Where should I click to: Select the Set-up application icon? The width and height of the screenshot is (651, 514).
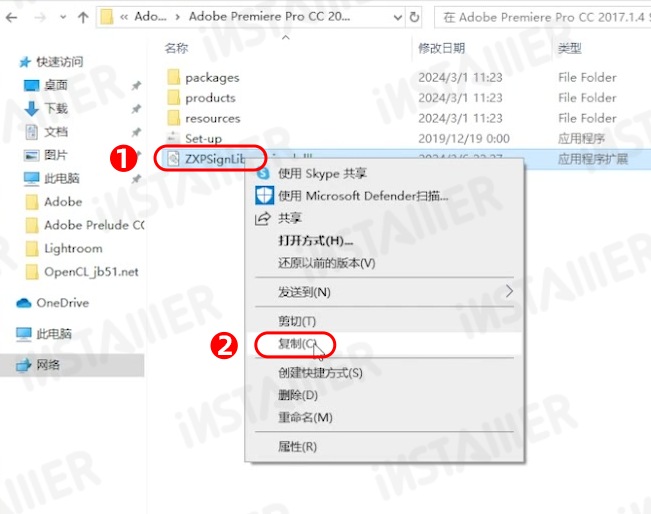click(x=173, y=138)
